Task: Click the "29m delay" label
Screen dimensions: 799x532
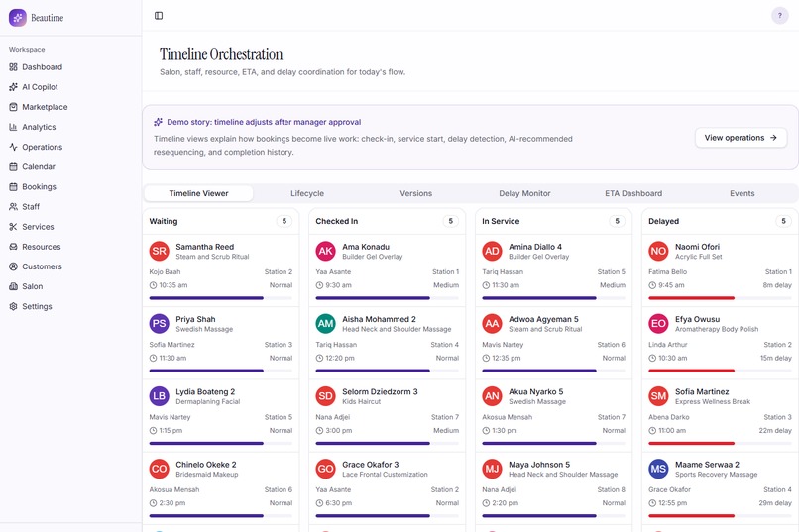Action: (775, 503)
